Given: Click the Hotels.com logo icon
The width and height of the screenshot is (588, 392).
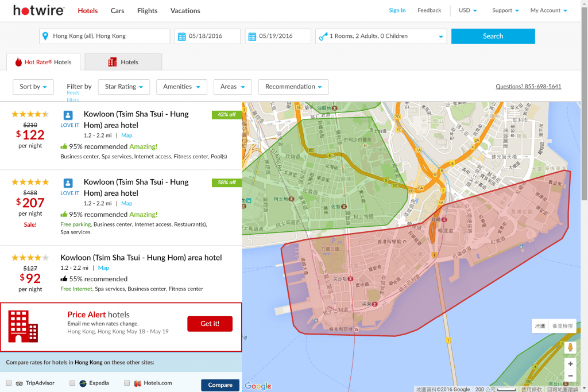Looking at the screenshot, I should click(138, 383).
